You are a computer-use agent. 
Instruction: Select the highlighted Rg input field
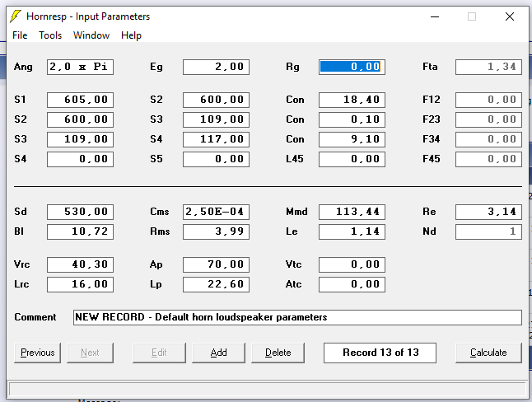click(352, 67)
